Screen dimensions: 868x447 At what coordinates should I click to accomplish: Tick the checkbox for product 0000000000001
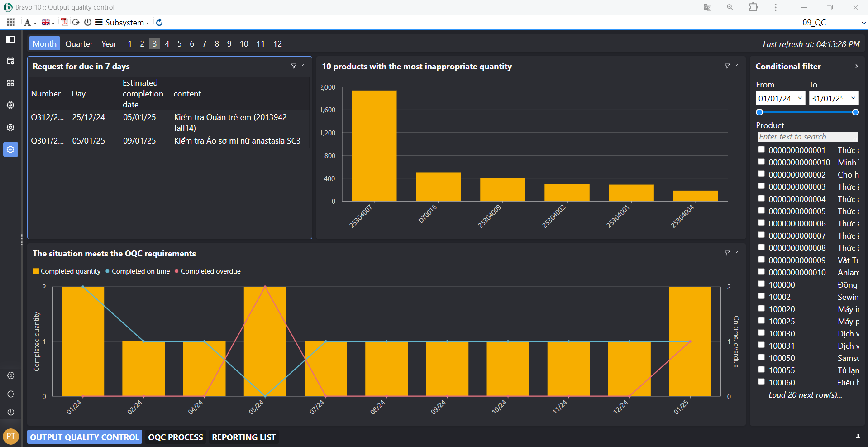coord(761,149)
